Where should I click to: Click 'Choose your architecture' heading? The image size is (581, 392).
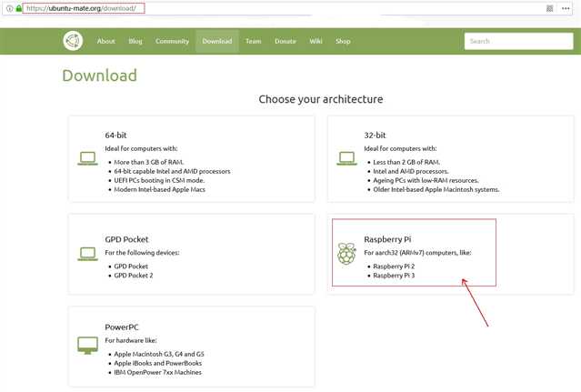point(321,99)
